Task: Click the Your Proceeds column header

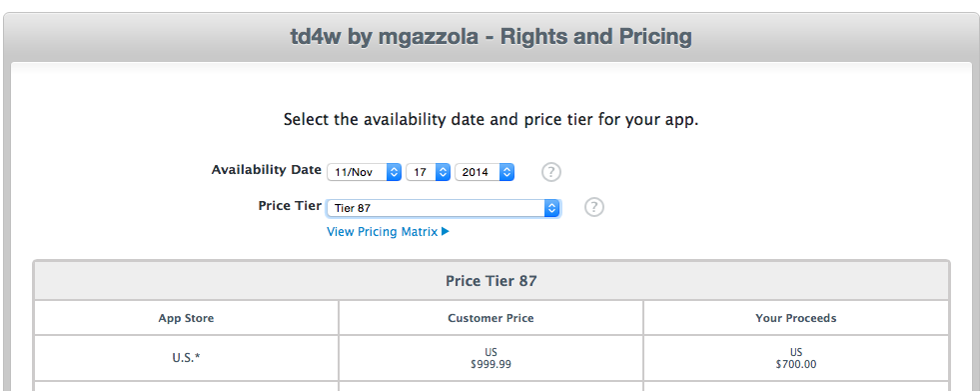Action: click(x=795, y=318)
